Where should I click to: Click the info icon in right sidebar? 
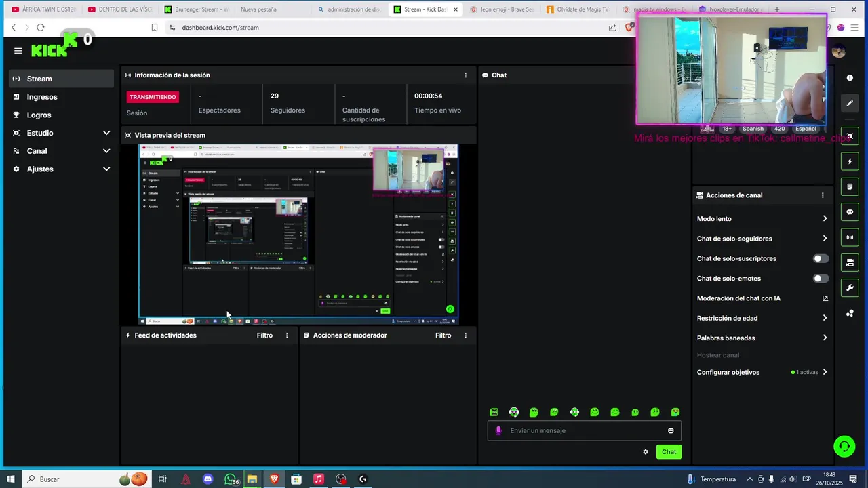coord(850,78)
